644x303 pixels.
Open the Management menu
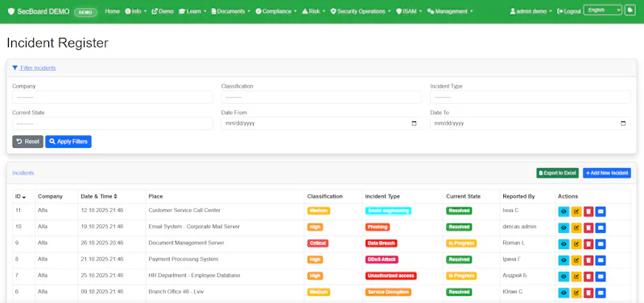click(x=450, y=11)
